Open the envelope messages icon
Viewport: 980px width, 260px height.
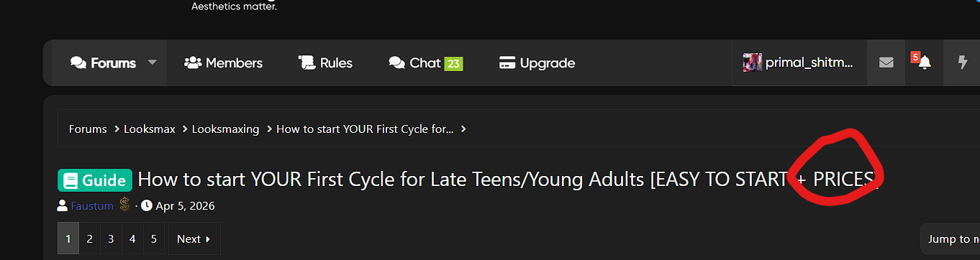[886, 63]
